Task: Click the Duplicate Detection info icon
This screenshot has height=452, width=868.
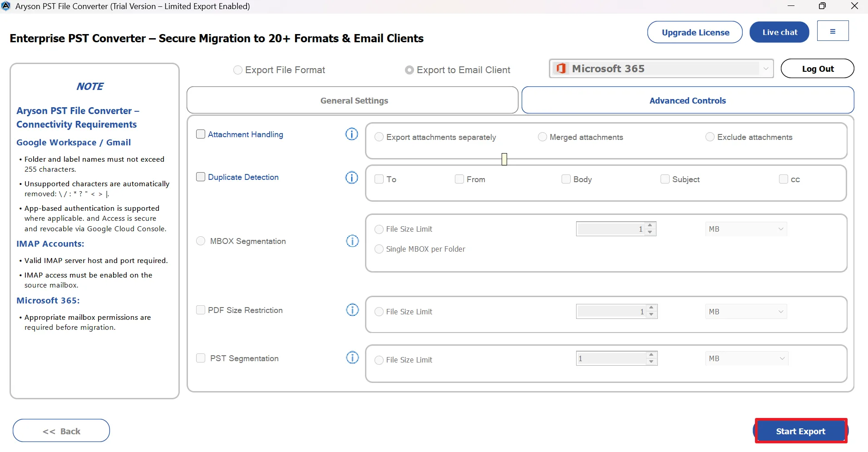Action: click(352, 177)
